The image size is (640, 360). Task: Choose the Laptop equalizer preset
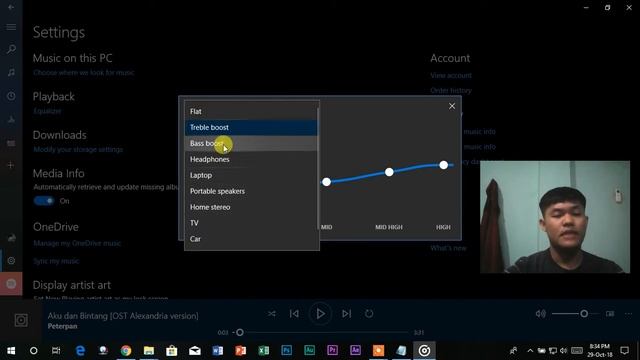(251, 175)
